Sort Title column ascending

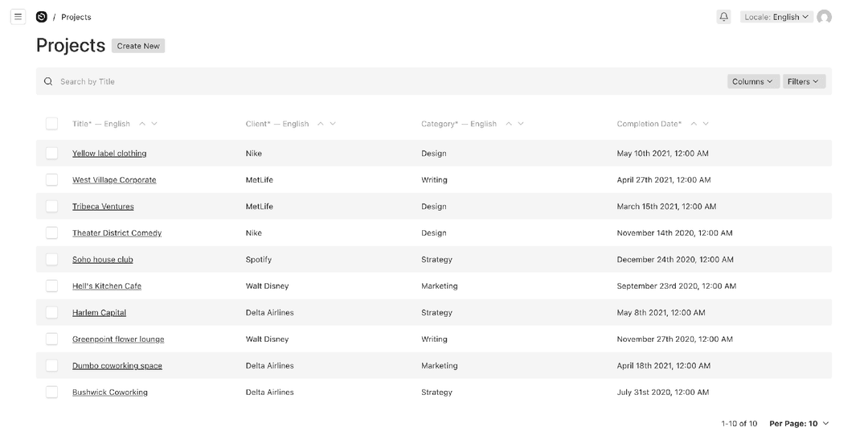142,124
